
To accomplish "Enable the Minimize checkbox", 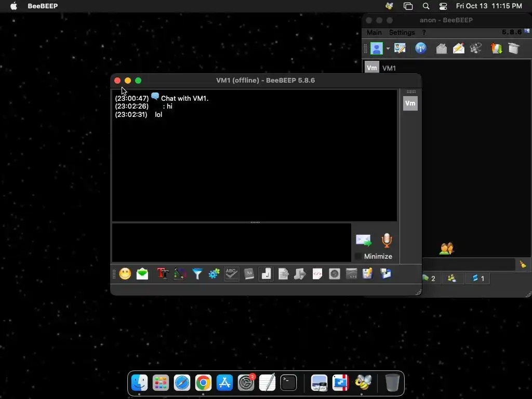I will (358, 257).
